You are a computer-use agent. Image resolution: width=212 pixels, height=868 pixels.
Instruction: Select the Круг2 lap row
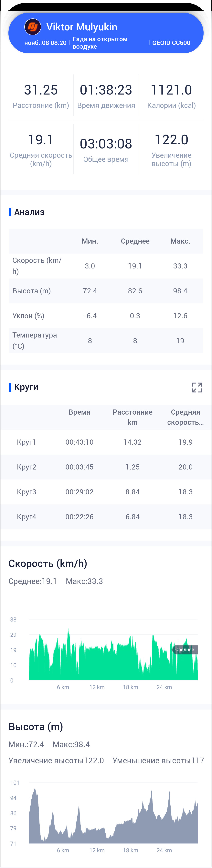(x=106, y=467)
